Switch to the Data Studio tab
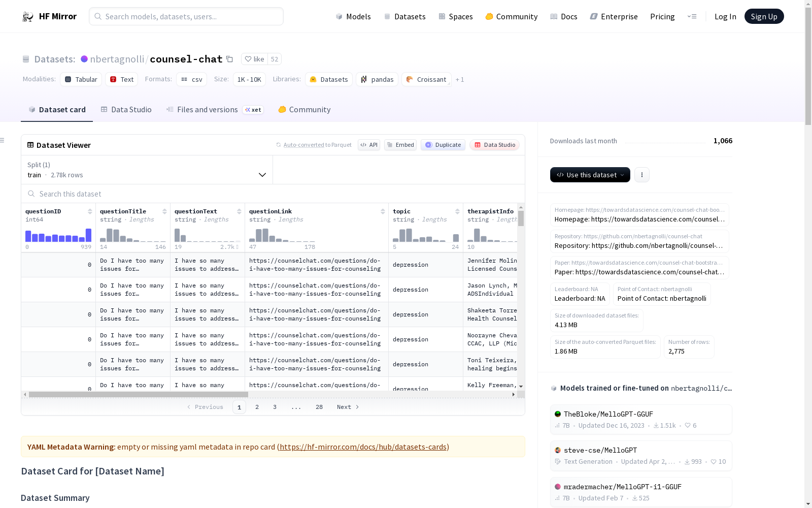Screen dimensions: 812x508 tap(126, 110)
